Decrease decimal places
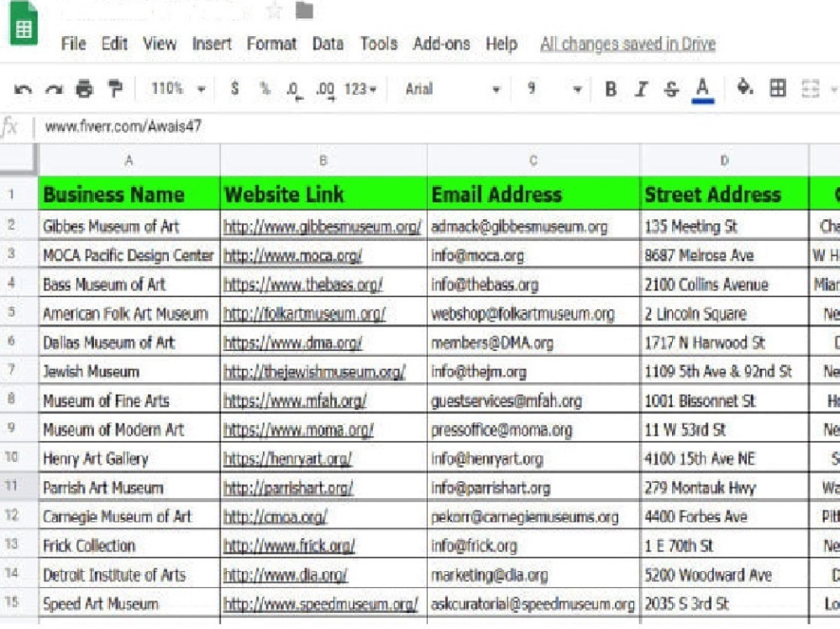 (x=295, y=90)
